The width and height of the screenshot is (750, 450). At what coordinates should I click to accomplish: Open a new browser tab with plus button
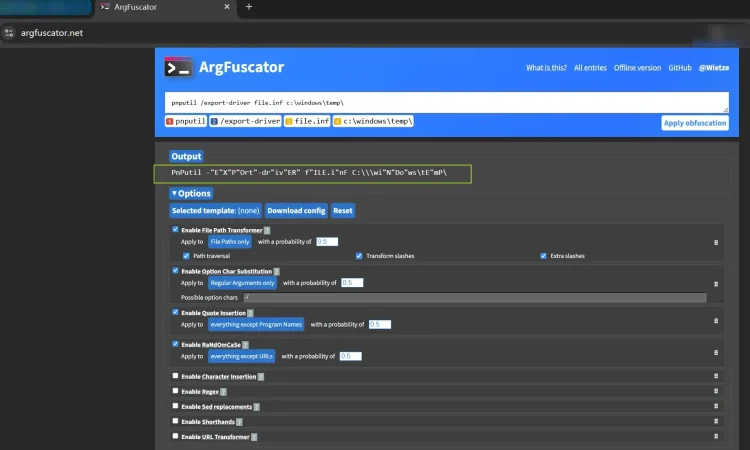click(x=249, y=7)
